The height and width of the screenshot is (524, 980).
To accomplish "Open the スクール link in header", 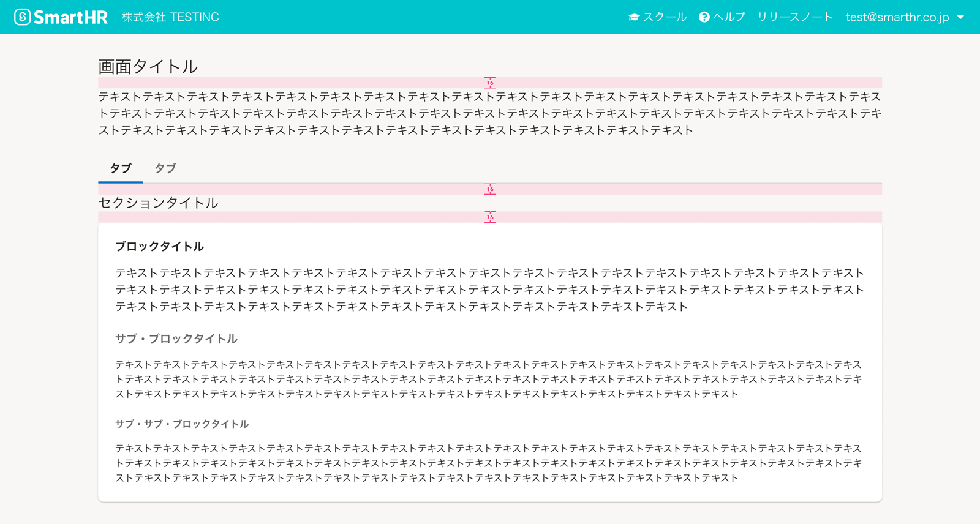I will (x=665, y=17).
